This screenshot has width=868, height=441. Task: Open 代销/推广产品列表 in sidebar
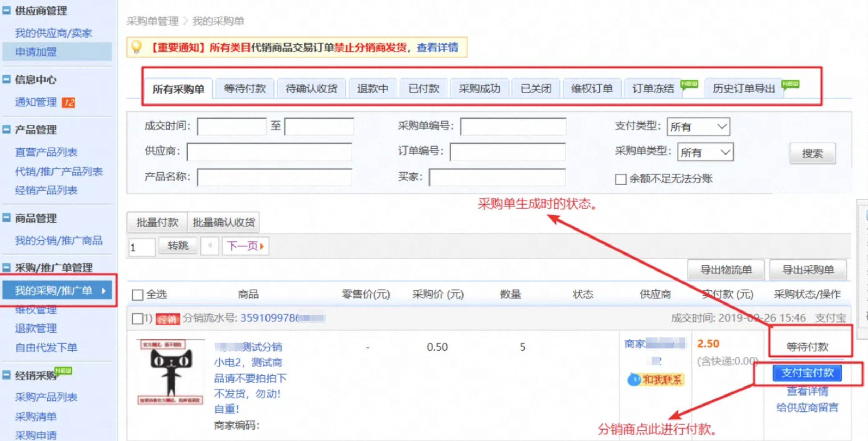(x=58, y=171)
